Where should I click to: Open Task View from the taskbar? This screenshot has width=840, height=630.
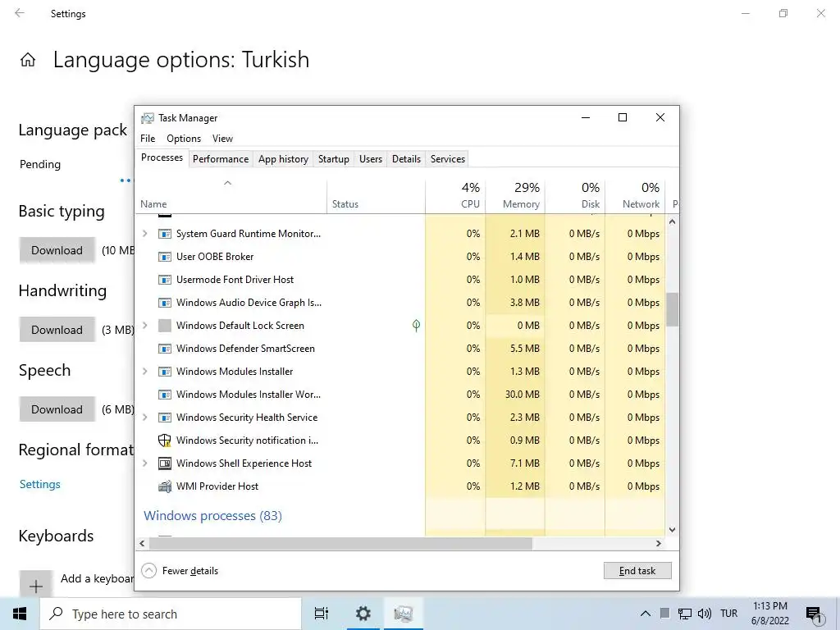point(322,614)
